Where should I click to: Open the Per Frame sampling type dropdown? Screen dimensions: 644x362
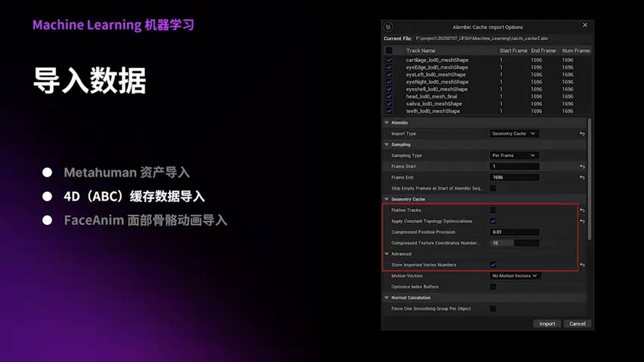tap(514, 155)
